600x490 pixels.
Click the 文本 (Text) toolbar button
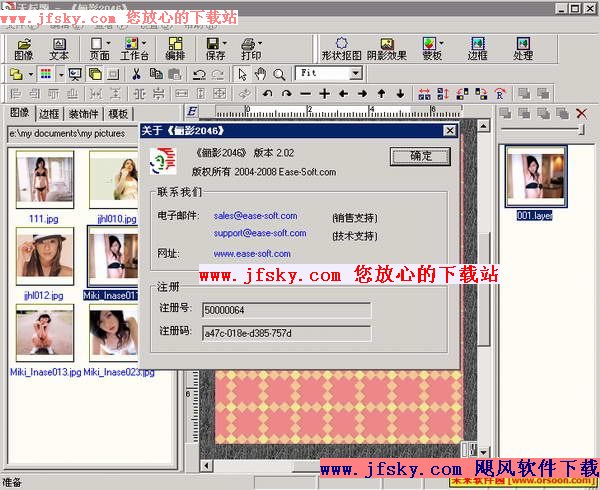(x=59, y=49)
